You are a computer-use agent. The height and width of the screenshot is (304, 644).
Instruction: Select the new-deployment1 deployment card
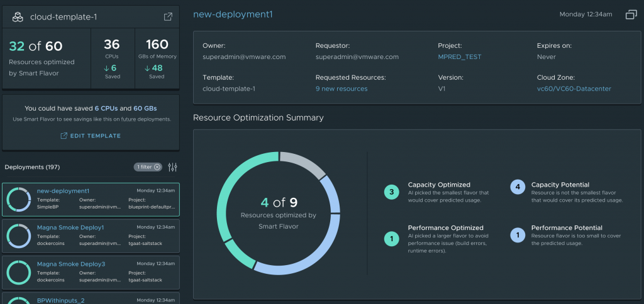[x=91, y=200]
